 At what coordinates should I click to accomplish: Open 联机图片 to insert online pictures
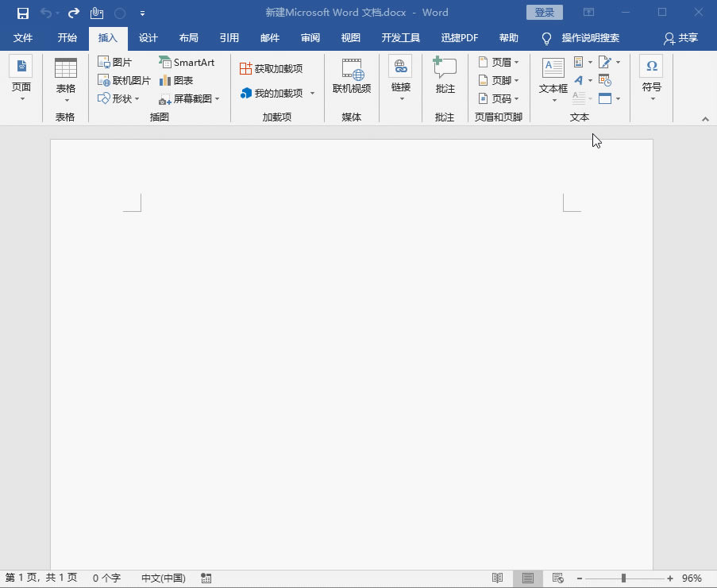click(x=129, y=80)
